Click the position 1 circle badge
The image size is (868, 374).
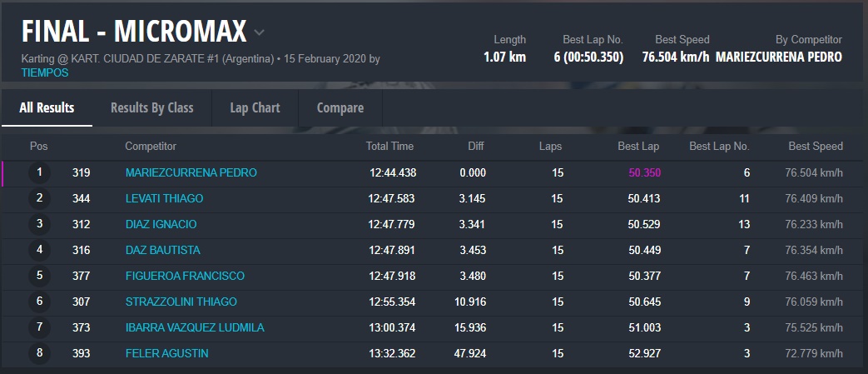pos(39,173)
